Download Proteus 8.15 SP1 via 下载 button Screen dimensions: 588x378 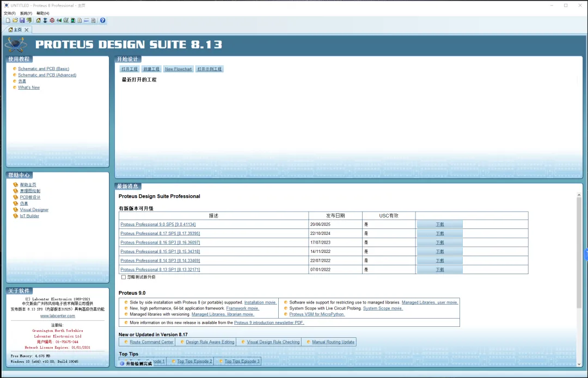click(x=440, y=251)
